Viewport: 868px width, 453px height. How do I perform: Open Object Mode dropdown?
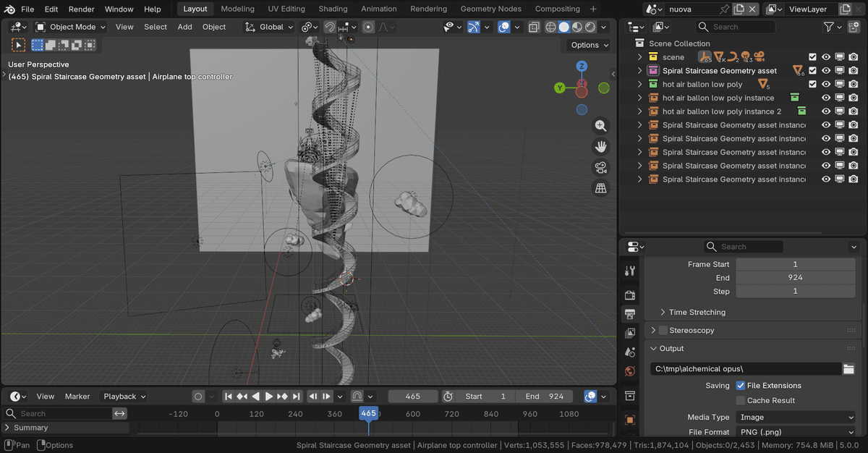click(70, 27)
